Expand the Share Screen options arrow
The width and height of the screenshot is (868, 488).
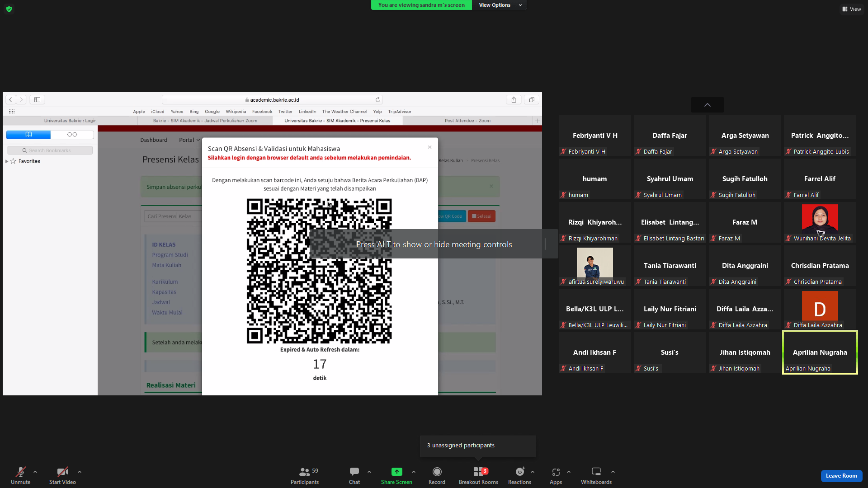414,472
